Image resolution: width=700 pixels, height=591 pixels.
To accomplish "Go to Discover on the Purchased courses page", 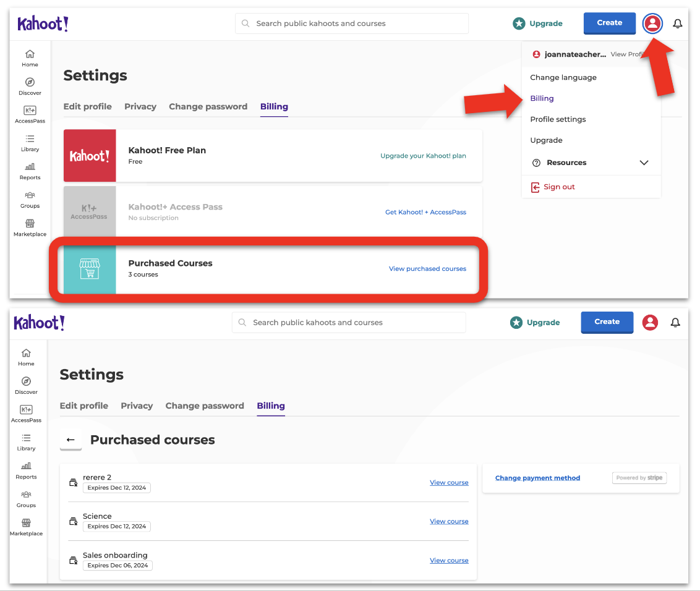I will coord(27,386).
